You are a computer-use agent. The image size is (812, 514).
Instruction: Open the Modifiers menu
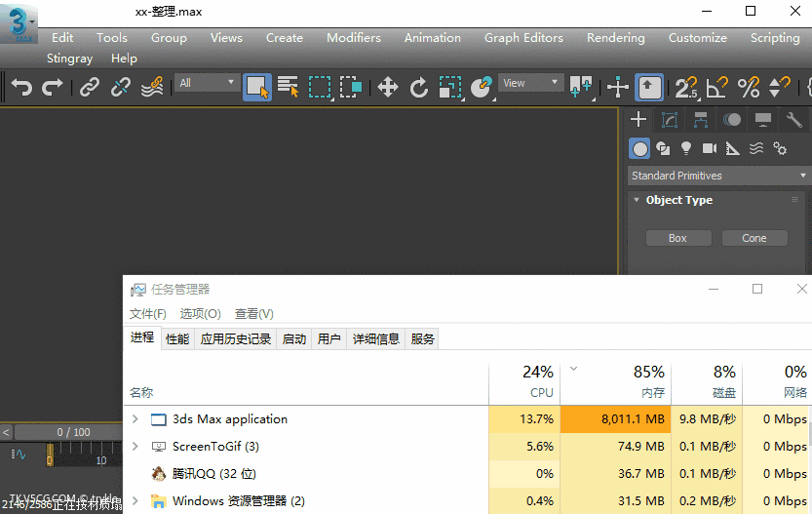point(354,38)
